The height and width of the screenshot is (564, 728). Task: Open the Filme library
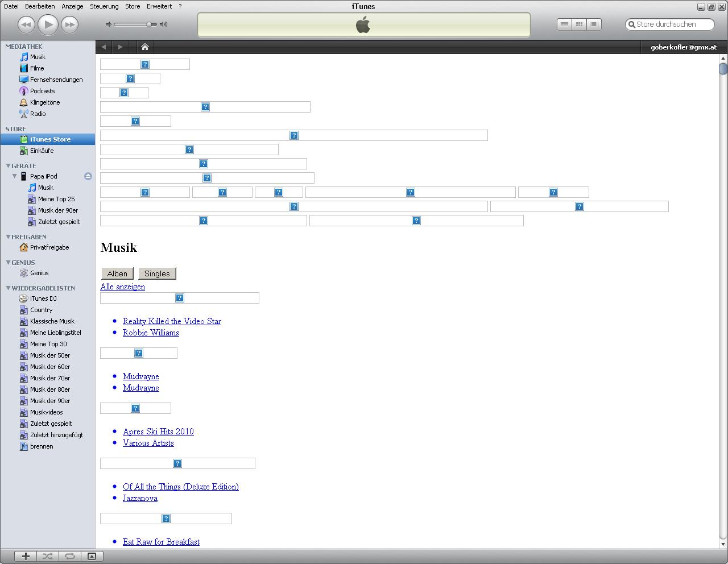pos(37,68)
